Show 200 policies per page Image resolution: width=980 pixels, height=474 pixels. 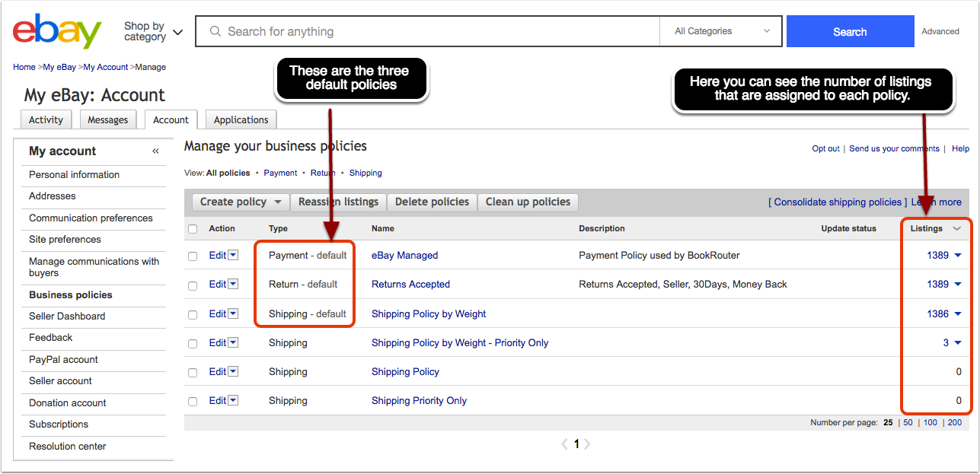pyautogui.click(x=954, y=422)
